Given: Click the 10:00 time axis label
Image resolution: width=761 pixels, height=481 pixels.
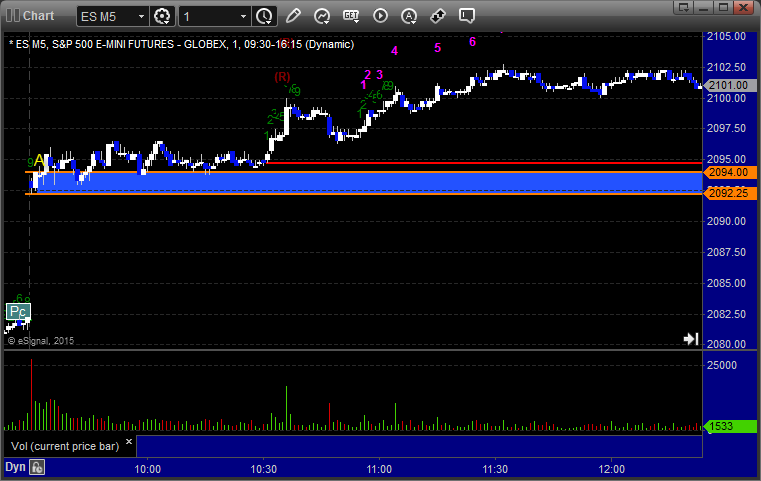Looking at the screenshot, I should click(x=148, y=469).
